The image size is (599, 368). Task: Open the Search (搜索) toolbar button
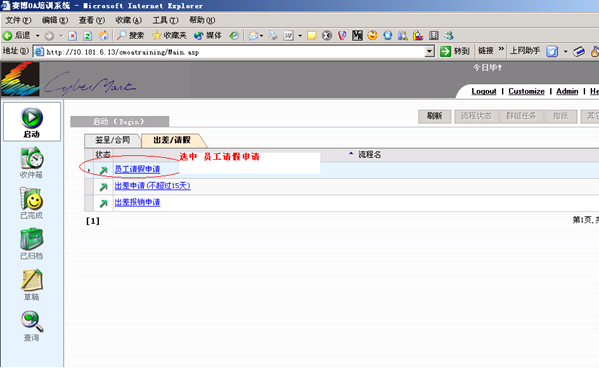tap(130, 36)
